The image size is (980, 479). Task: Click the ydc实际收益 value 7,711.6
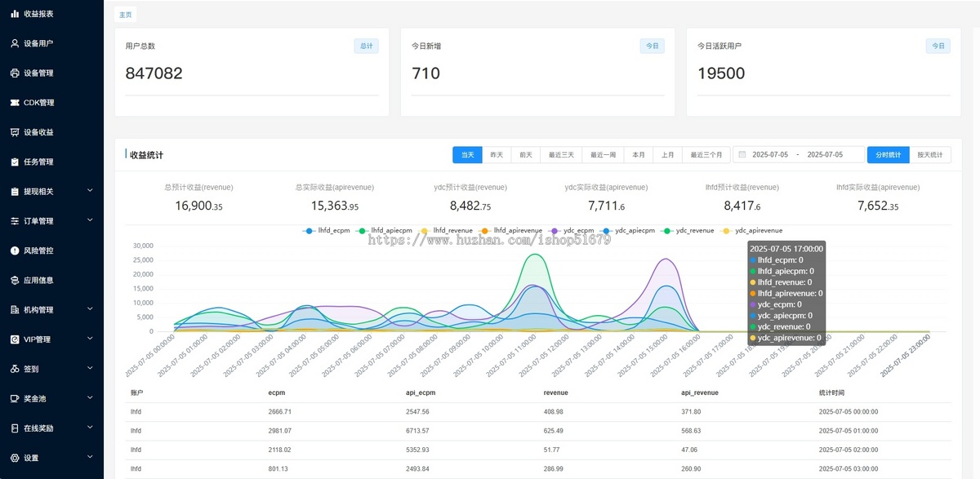point(606,206)
